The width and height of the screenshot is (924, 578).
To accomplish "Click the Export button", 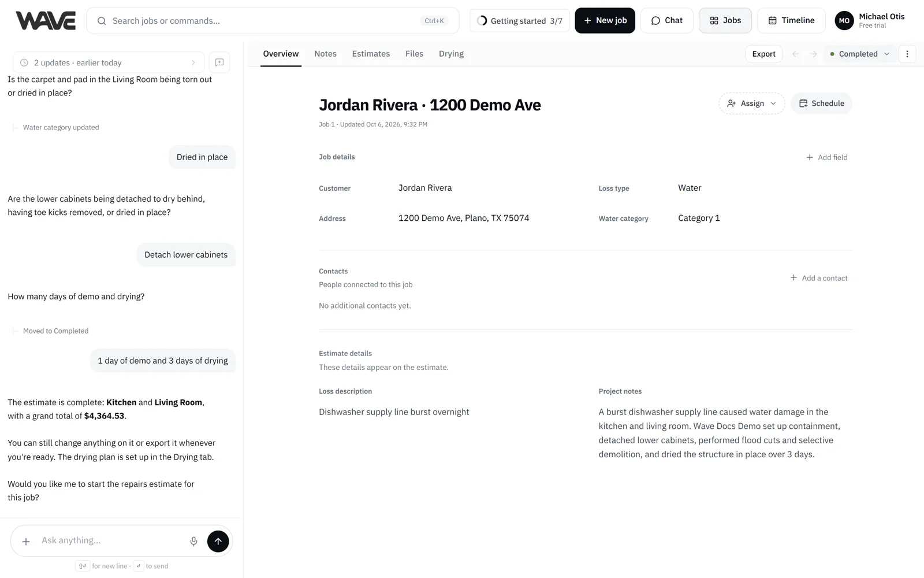I will (763, 54).
